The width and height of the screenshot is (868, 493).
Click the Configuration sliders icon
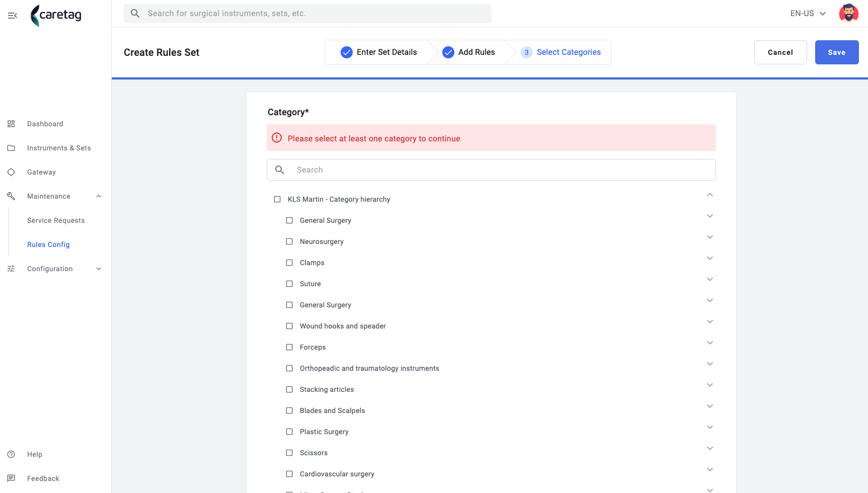(x=11, y=269)
